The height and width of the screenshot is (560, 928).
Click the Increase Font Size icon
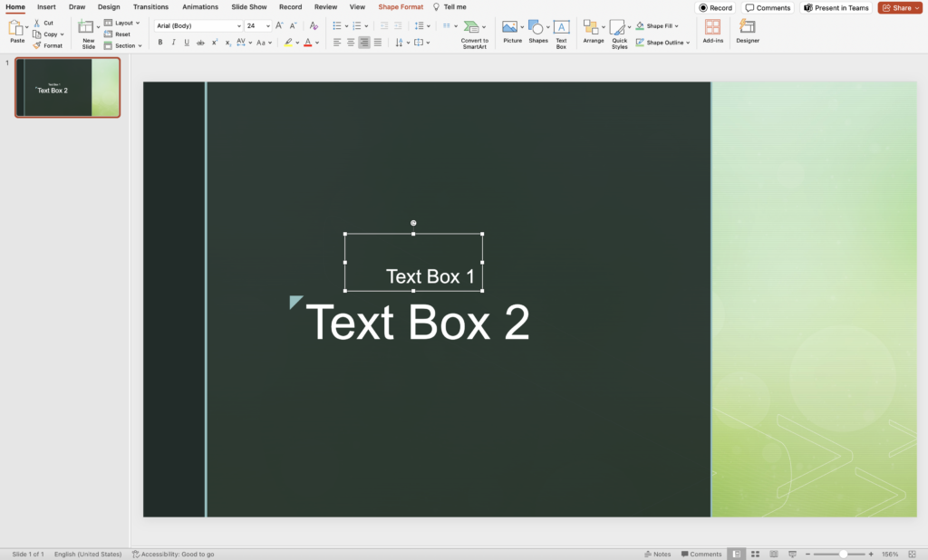click(x=279, y=25)
